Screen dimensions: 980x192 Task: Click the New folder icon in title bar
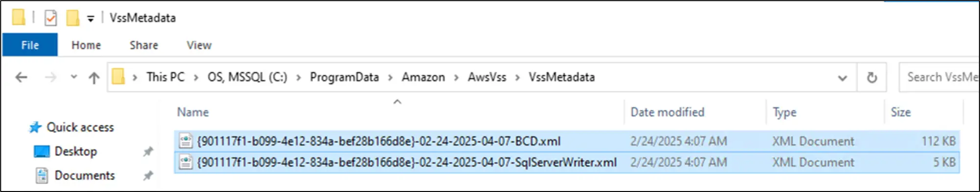pyautogui.click(x=72, y=18)
